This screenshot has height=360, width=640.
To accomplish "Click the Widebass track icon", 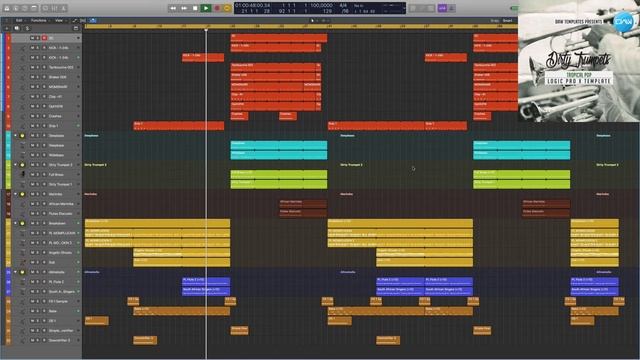I will click(x=22, y=155).
